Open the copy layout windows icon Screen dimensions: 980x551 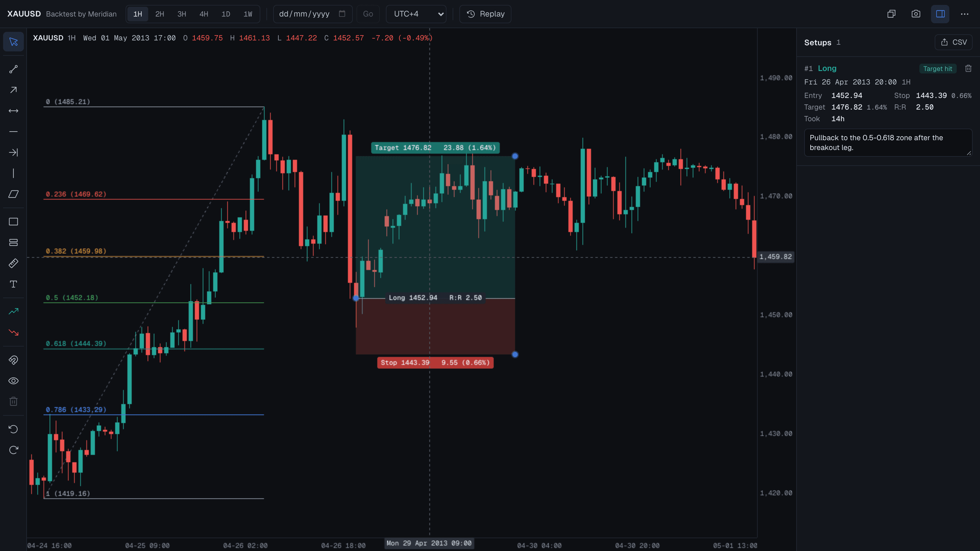pyautogui.click(x=891, y=14)
